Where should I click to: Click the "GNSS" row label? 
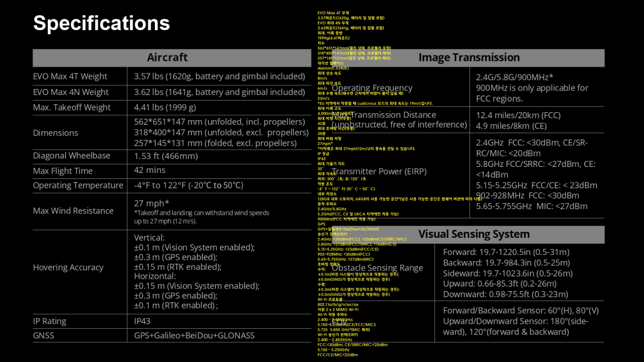pyautogui.click(x=43, y=335)
